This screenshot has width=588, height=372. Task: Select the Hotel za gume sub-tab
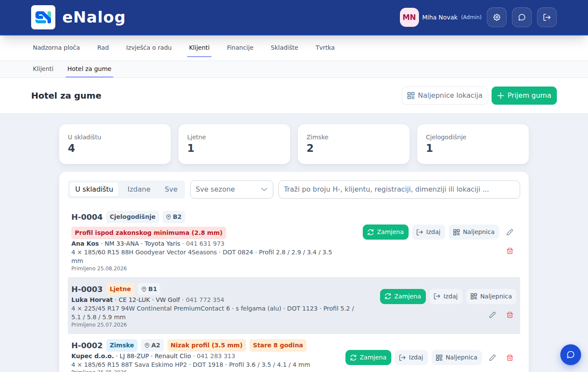[89, 69]
